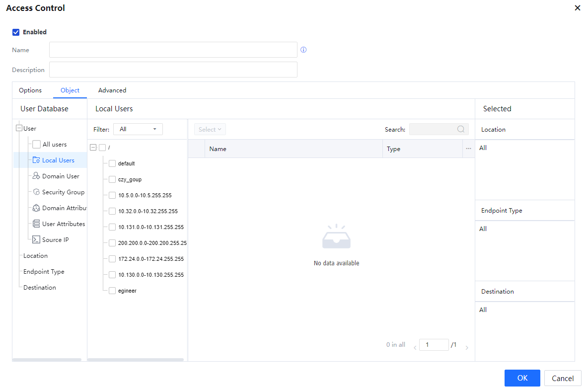
Task: Open the Filter dropdown set to All
Action: point(138,129)
